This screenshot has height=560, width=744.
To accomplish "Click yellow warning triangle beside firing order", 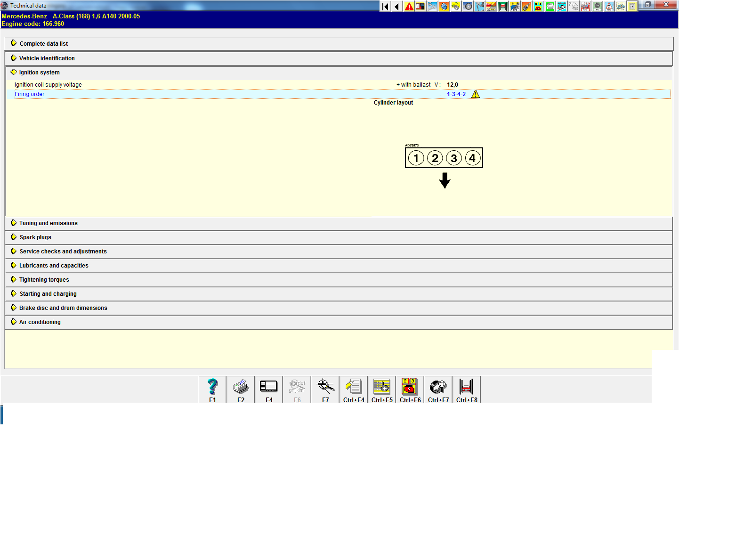I will tap(476, 94).
